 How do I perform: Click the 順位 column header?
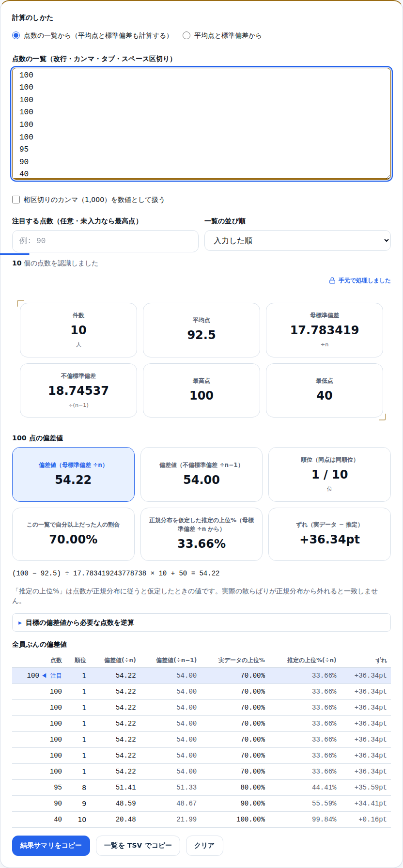click(80, 660)
